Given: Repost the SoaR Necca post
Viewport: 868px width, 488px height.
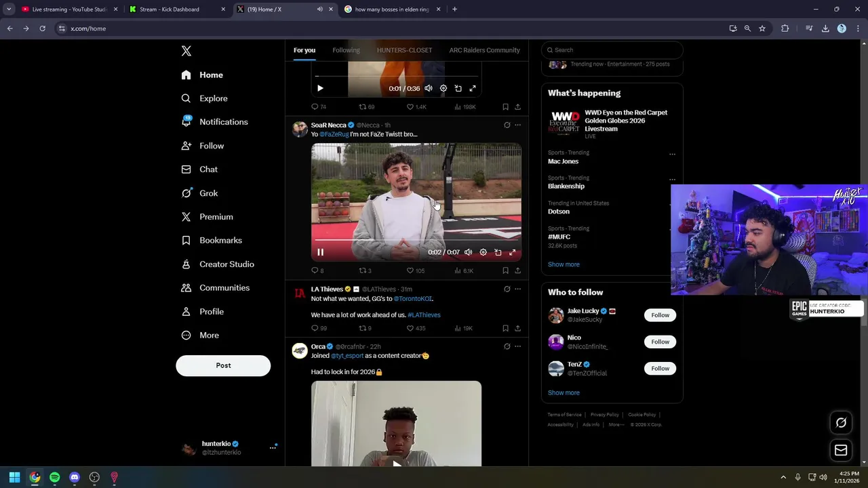Looking at the screenshot, I should click(365, 270).
